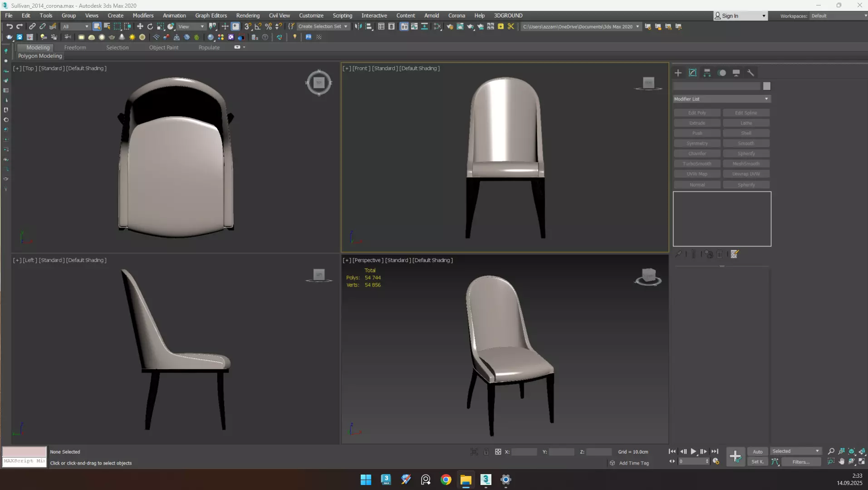Viewport: 868px width, 490px height.
Task: Toggle Window/Crossing selection mode
Action: pyautogui.click(x=128, y=26)
